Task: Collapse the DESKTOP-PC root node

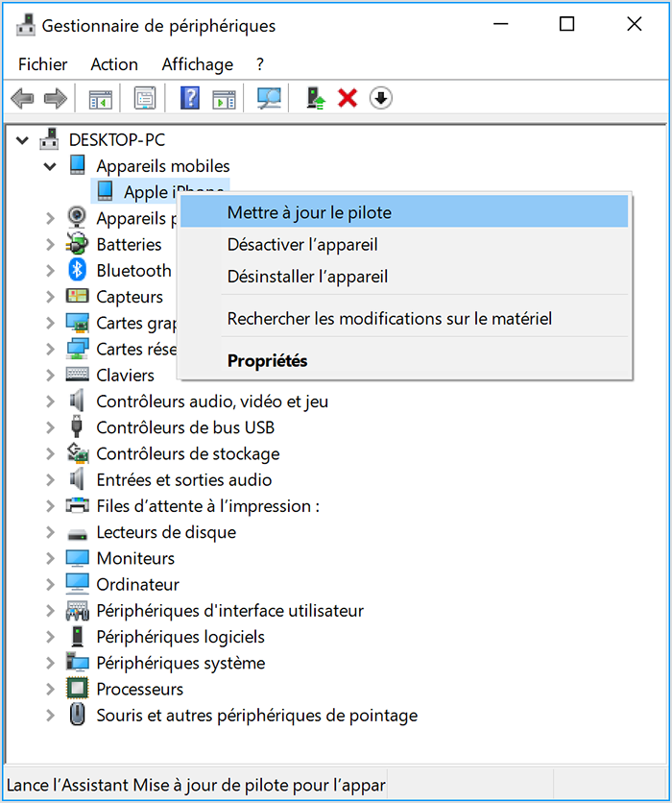Action: pos(23,140)
